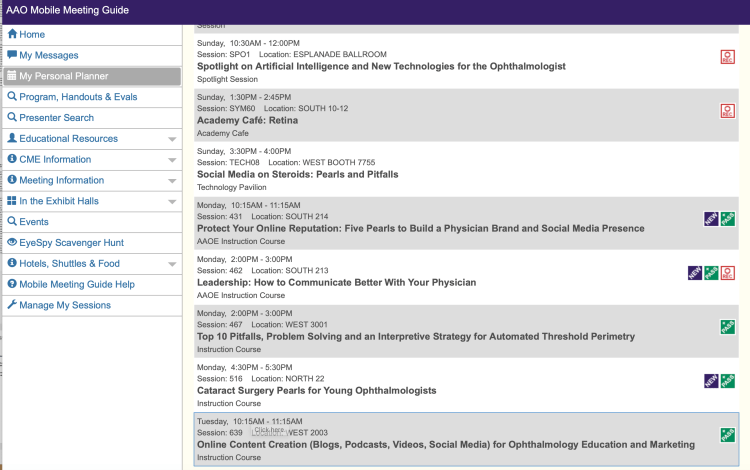
Task: Click the question mark icon beside Mobile Meeting Guide Help
Action: (x=12, y=284)
